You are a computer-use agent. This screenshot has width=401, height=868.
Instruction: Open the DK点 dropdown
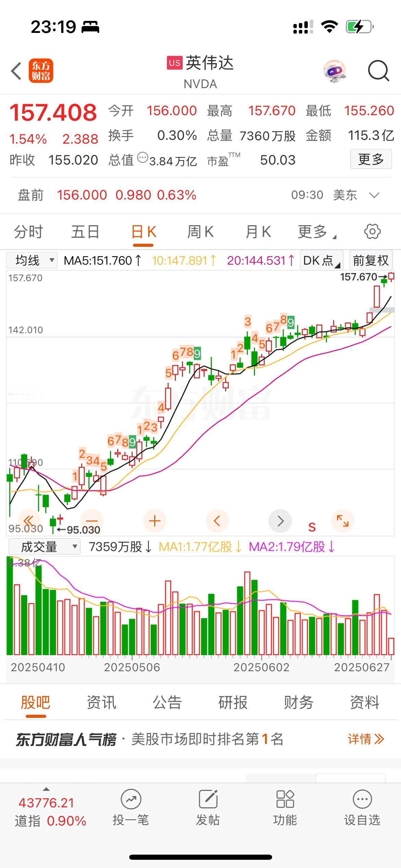pyautogui.click(x=321, y=261)
